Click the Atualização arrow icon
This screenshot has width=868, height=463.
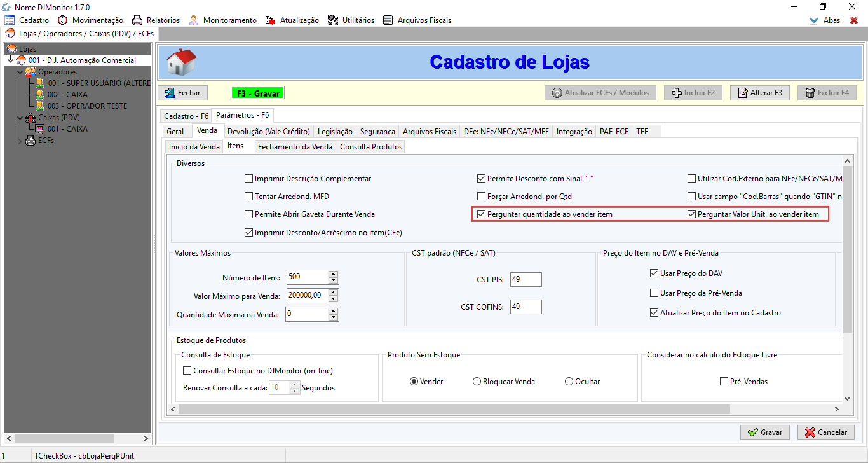tap(271, 20)
